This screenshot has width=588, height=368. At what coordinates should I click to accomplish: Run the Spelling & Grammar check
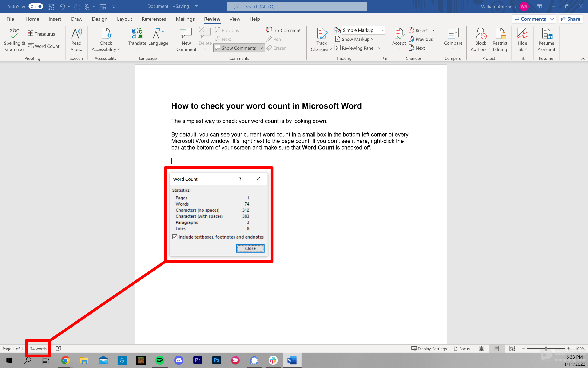[x=14, y=40]
